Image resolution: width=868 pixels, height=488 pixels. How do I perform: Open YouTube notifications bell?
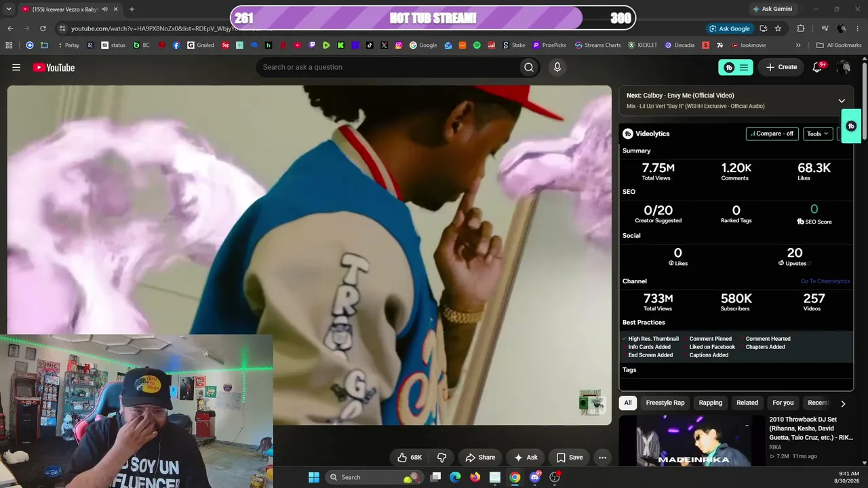[818, 67]
